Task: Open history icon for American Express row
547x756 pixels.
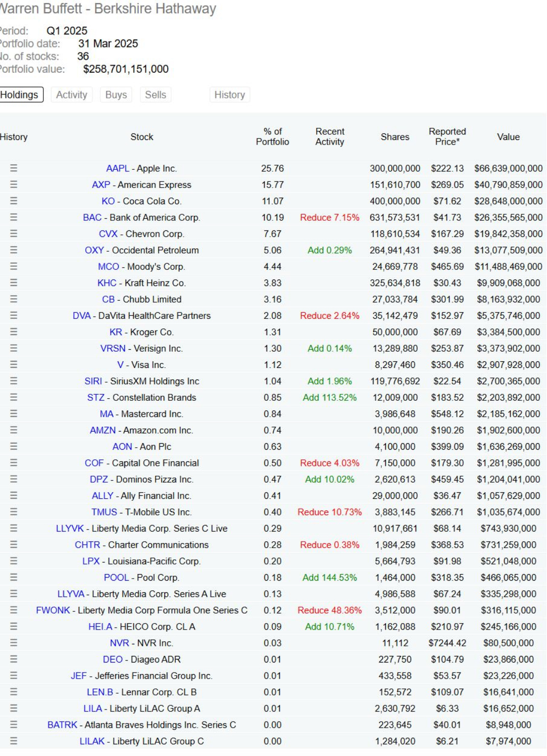Action: tap(14, 184)
